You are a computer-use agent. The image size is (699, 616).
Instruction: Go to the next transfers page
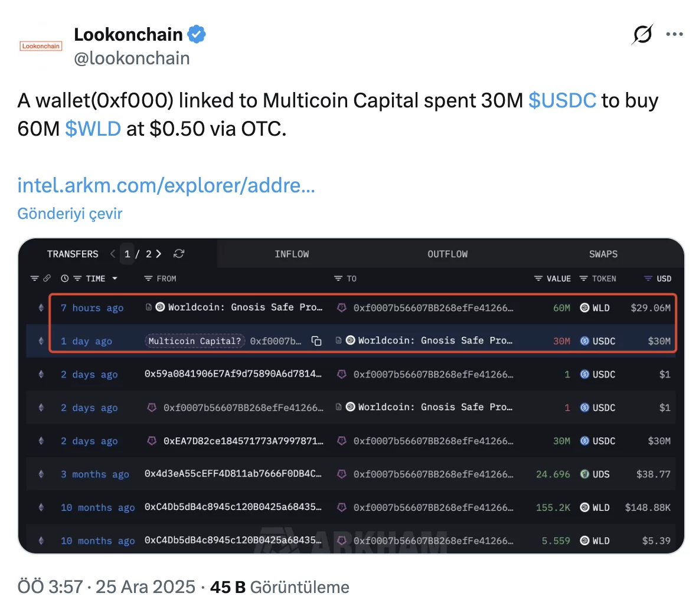tap(159, 254)
